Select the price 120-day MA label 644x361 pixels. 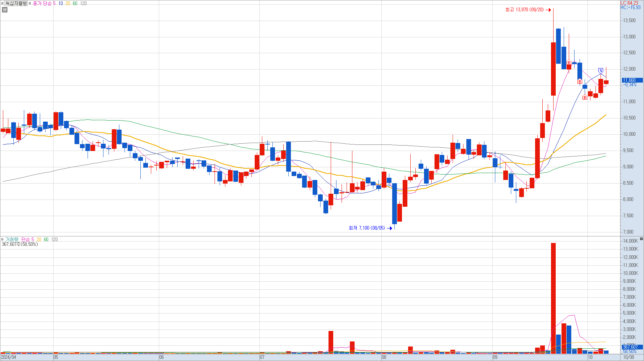coord(83,3)
